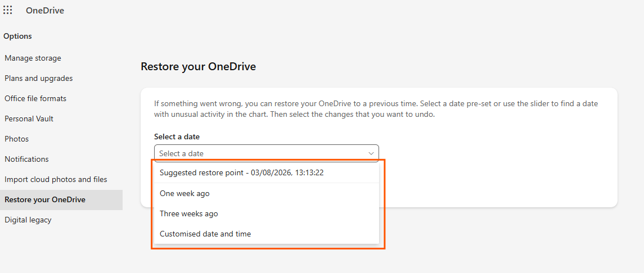Screen dimensions: 644x273
Task: Collapse dropdown using the chevron arrow
Action: click(371, 153)
